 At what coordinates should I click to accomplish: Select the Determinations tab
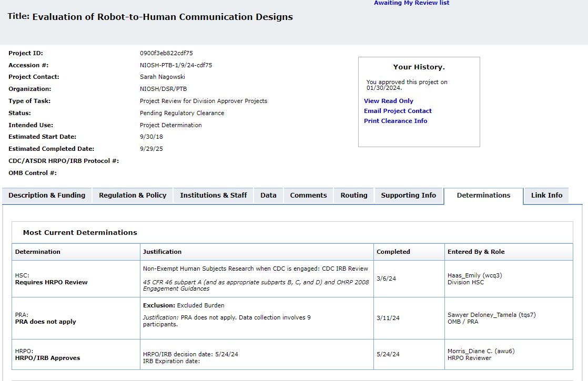483,195
